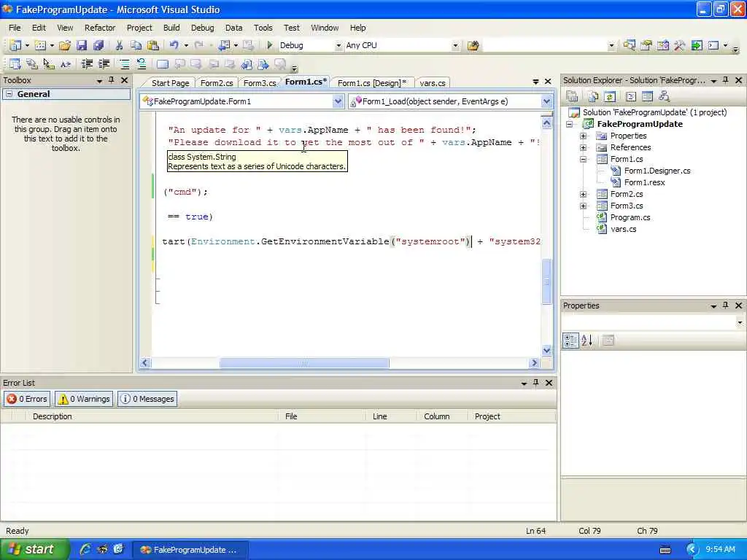
Task: Open Properties Window toolbar icon
Action: click(x=646, y=45)
